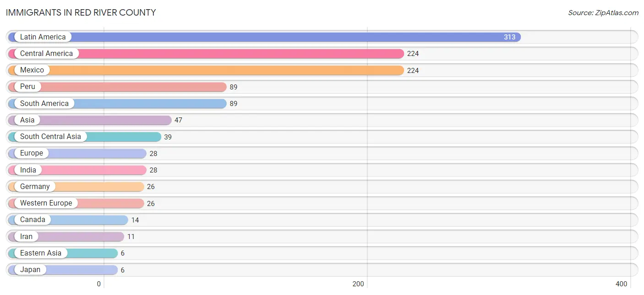Click the South Central Asia label

50,137
